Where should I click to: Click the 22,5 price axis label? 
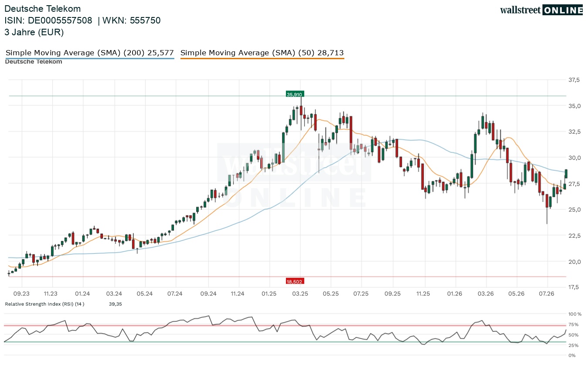click(x=574, y=236)
